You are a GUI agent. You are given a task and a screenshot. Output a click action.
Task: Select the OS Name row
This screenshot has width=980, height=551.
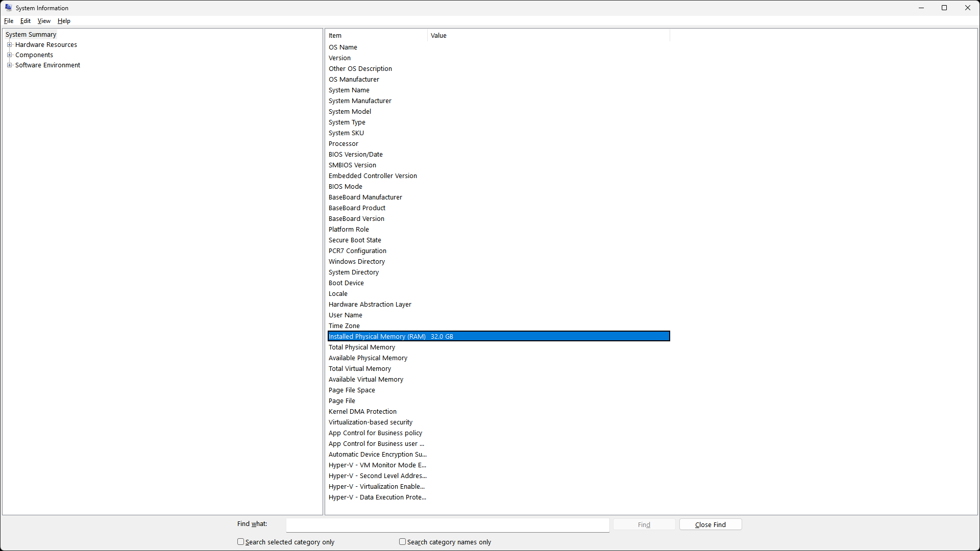coord(499,47)
